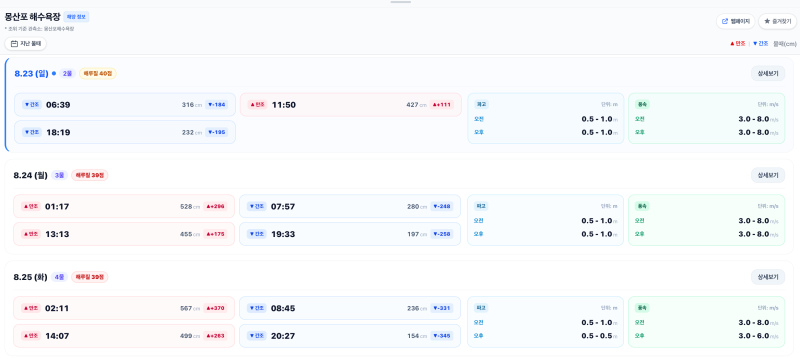Click the 2물 badge on 8.23
800x360 pixels.
tap(67, 73)
